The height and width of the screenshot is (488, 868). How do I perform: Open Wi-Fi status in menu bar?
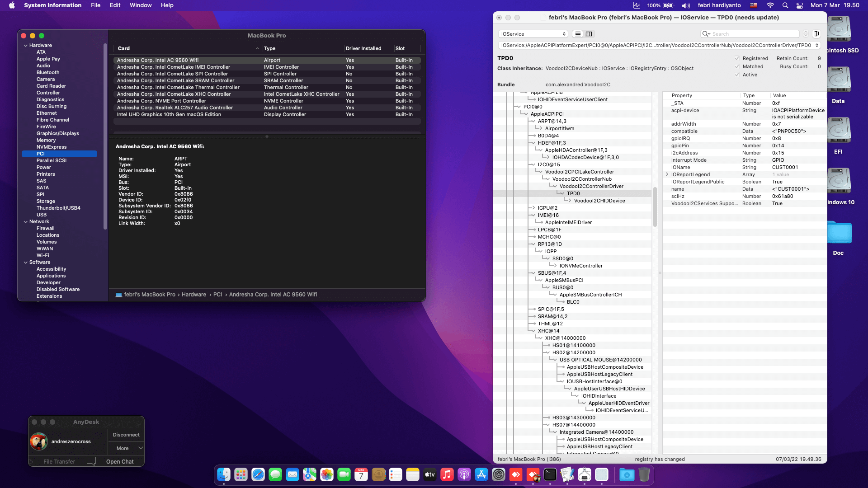click(x=770, y=5)
